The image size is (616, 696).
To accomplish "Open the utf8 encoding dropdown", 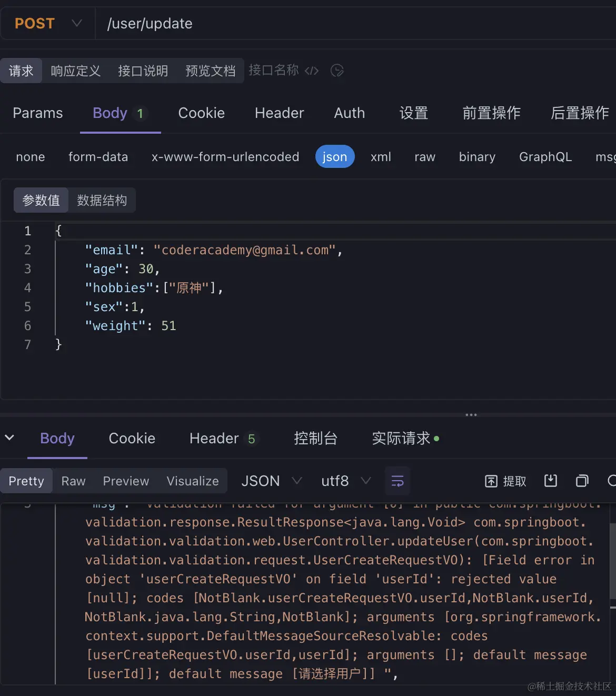I will tap(346, 481).
